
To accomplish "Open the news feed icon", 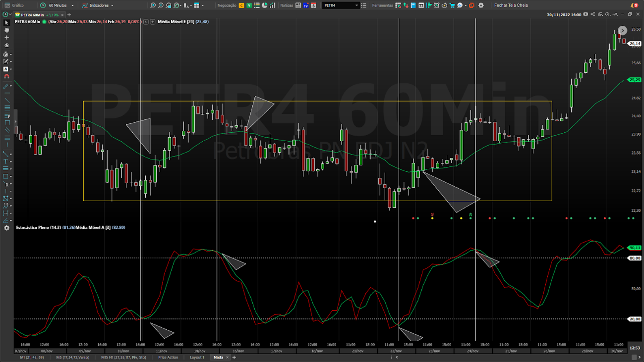I will [298, 5].
